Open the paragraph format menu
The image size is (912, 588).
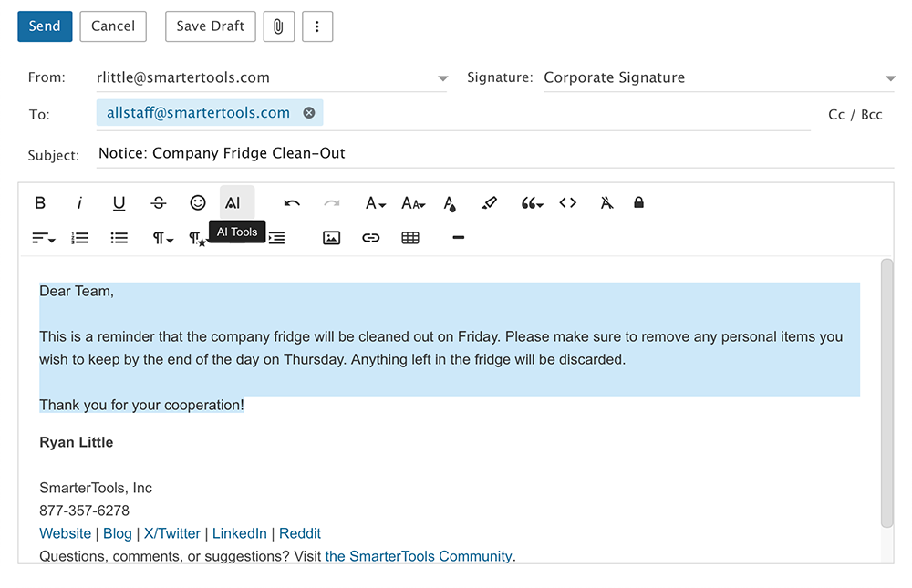tap(163, 238)
